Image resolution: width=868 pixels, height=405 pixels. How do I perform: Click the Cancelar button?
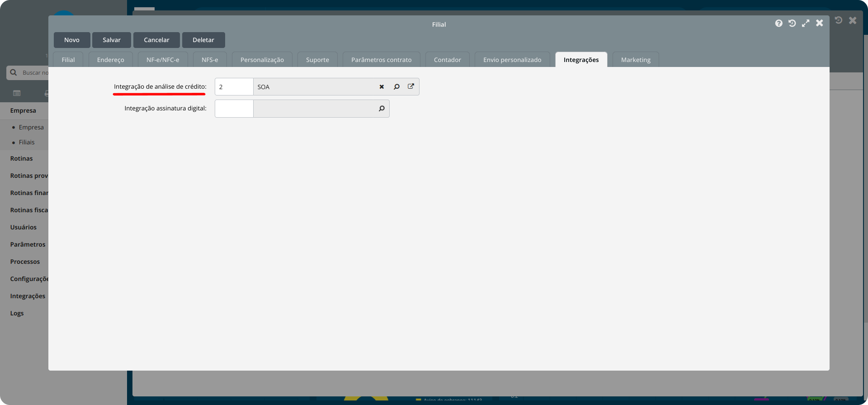click(x=156, y=40)
